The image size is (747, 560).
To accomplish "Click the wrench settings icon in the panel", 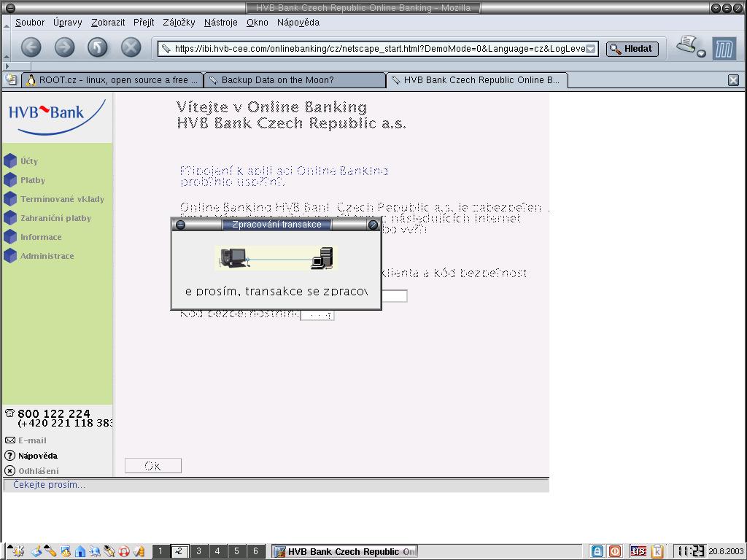I will (x=50, y=551).
